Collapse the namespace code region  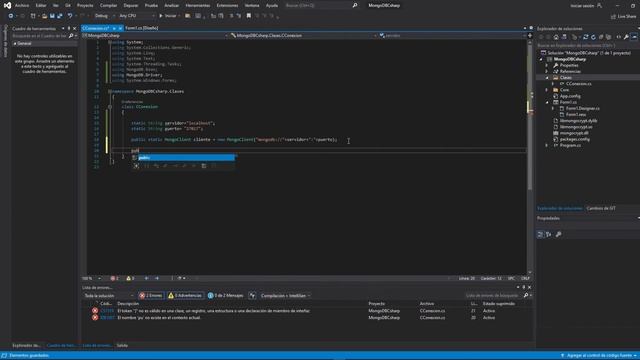point(110,91)
